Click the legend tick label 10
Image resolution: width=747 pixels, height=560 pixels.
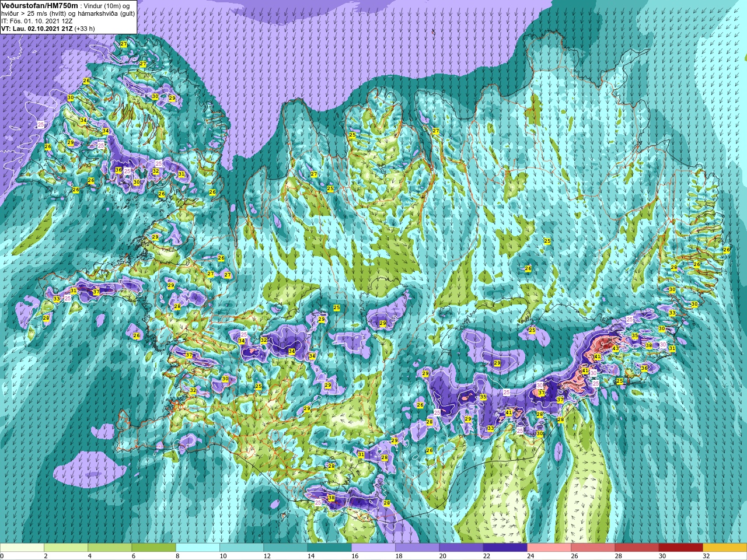click(x=224, y=556)
